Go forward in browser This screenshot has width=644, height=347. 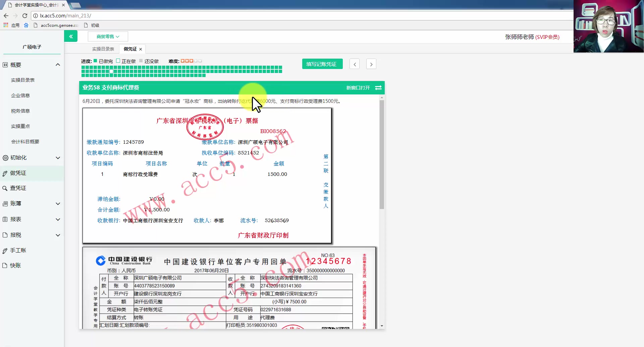[x=15, y=16]
